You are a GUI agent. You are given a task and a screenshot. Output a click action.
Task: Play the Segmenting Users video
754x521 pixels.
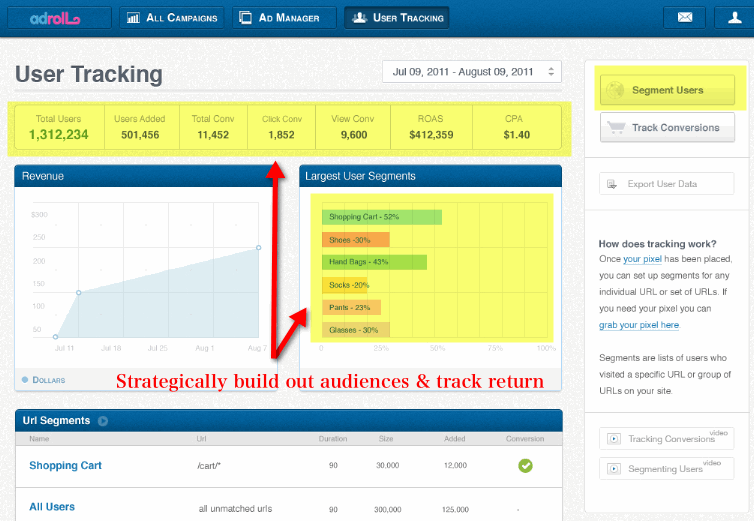(x=666, y=469)
